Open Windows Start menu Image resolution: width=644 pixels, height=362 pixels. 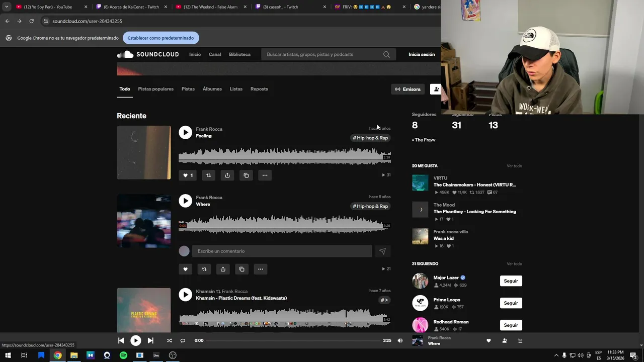8,355
